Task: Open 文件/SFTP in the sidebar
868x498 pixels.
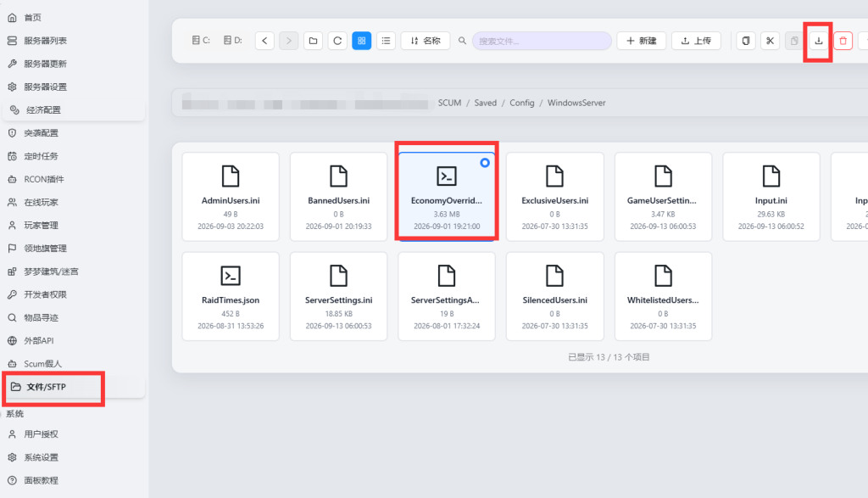Action: (x=75, y=387)
